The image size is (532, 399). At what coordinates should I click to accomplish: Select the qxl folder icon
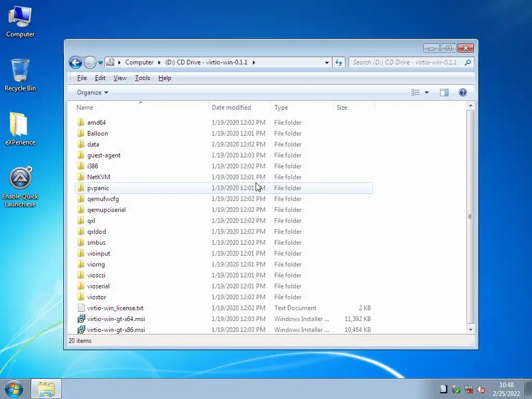(81, 220)
